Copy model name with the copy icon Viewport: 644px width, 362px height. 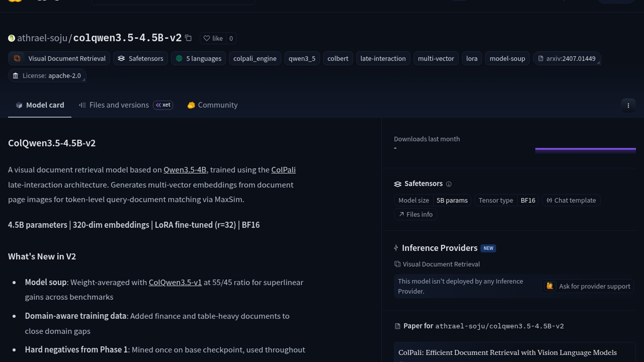pyautogui.click(x=189, y=38)
